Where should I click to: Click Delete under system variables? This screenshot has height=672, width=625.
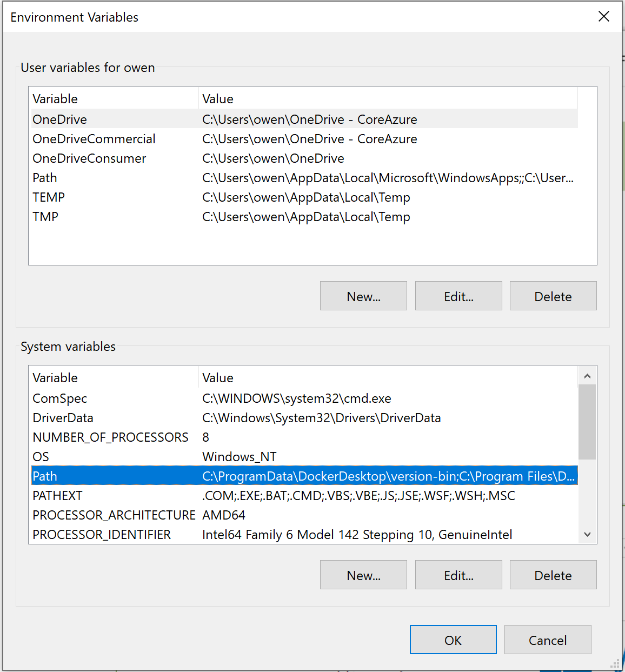[x=553, y=575]
